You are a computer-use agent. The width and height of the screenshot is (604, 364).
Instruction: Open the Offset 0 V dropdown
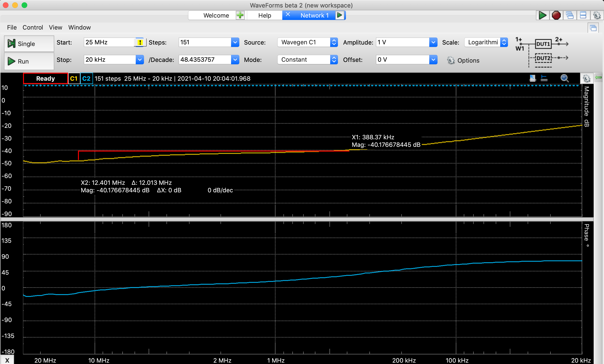pos(433,60)
